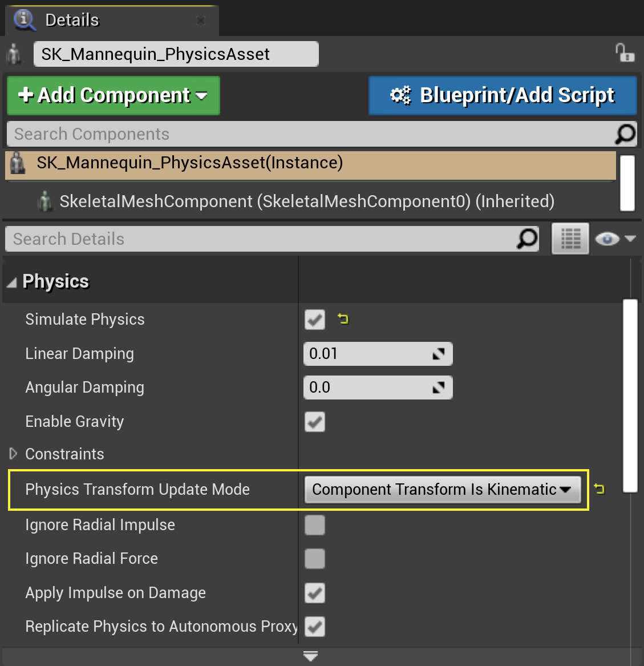Select SkeletalMeshComponent (Inherited) in component tree

(306, 201)
